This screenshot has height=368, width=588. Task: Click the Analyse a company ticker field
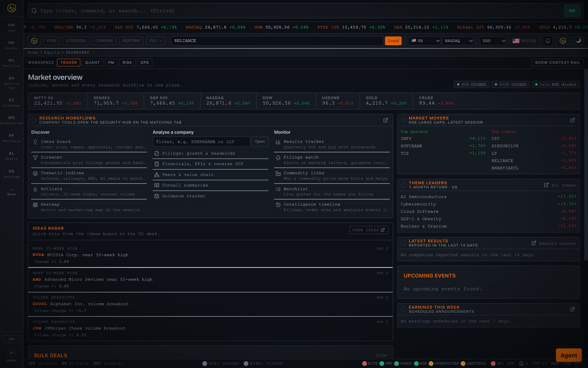201,142
